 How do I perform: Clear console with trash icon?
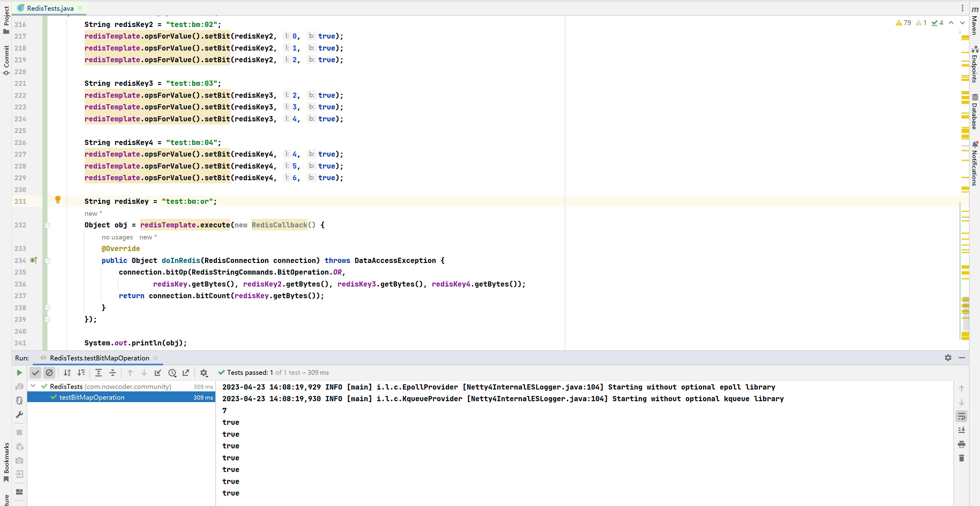click(961, 458)
